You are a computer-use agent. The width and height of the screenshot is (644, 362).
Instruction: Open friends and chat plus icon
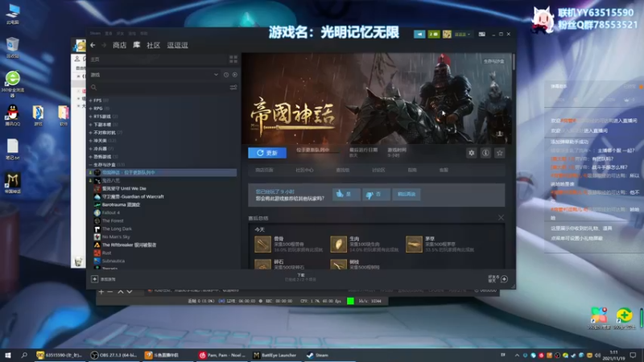[504, 279]
